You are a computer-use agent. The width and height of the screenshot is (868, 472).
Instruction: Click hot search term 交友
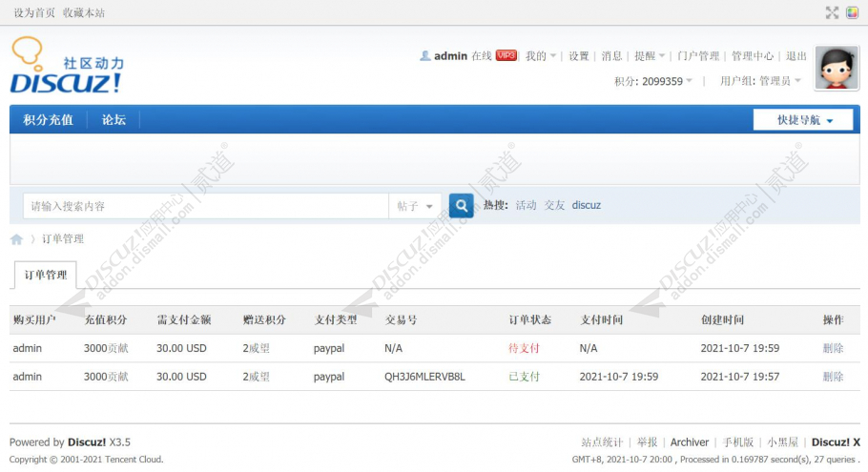point(554,205)
